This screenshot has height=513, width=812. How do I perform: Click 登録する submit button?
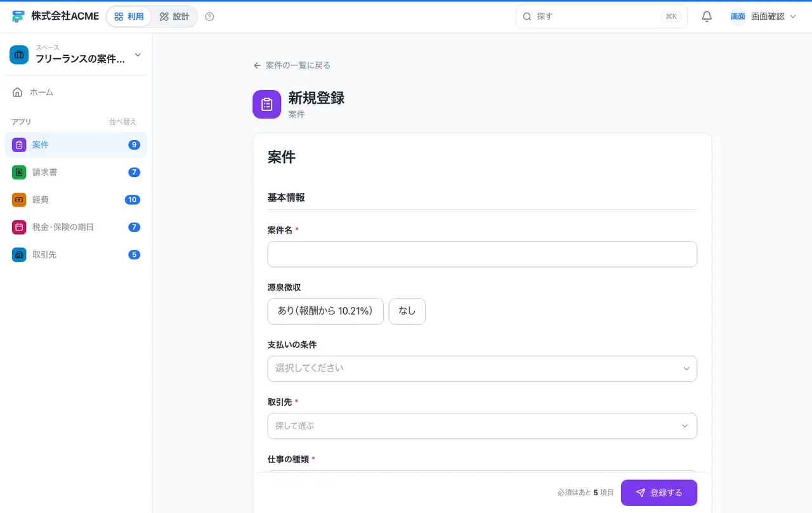tap(659, 493)
